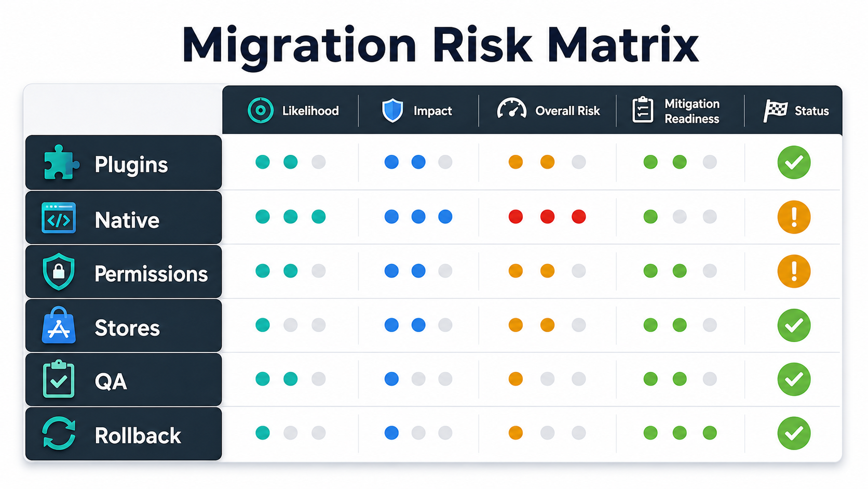868x489 pixels.
Task: Click Native's first red Overall Risk dot
Action: pos(516,217)
